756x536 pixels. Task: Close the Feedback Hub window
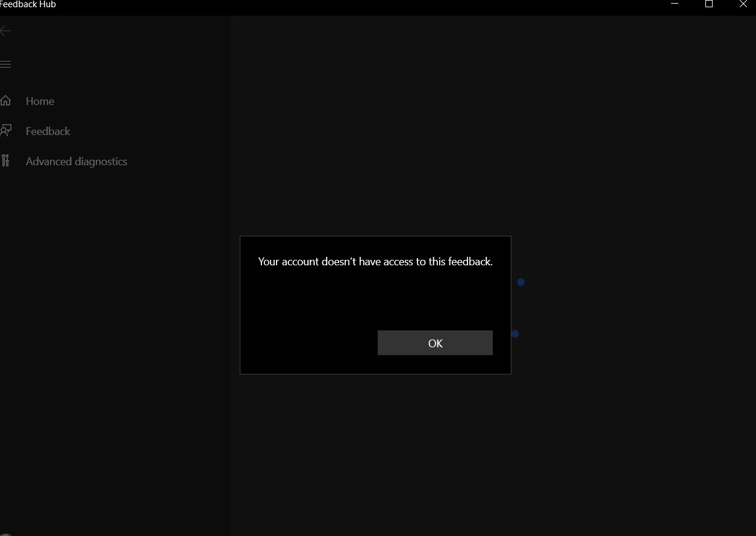coord(743,4)
